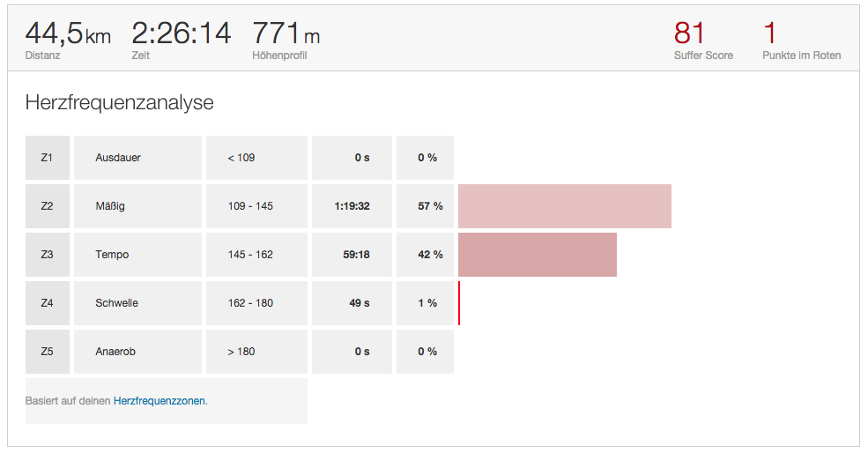The image size is (868, 453).
Task: Click the Z3 zone label cell
Action: pyautogui.click(x=48, y=255)
